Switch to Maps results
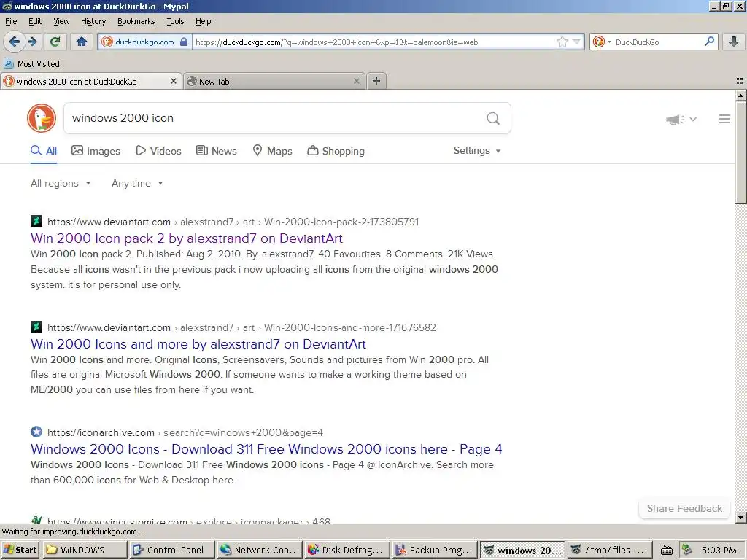This screenshot has height=560, width=747. (x=272, y=151)
